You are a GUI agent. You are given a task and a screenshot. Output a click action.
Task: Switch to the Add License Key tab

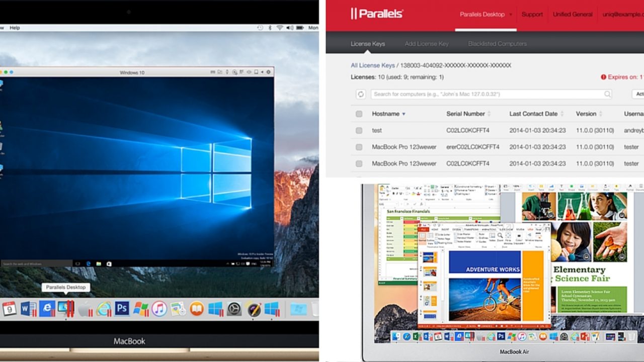[x=427, y=44]
